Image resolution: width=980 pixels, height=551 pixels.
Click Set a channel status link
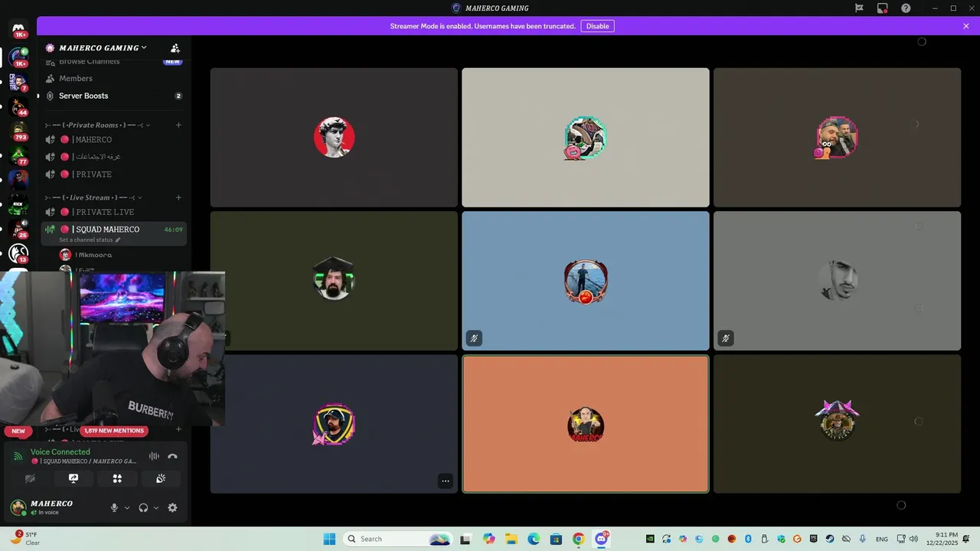coord(90,240)
